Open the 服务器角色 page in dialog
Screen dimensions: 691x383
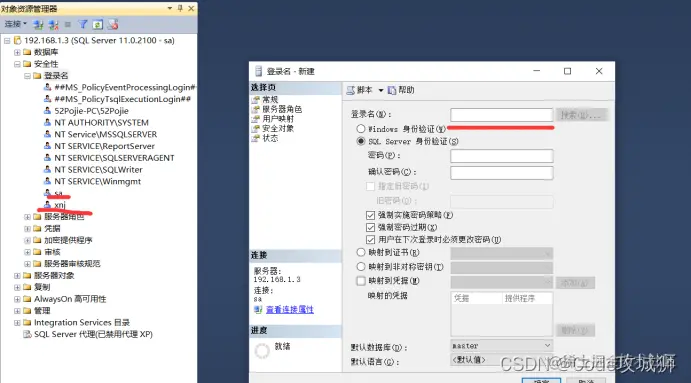(x=282, y=109)
